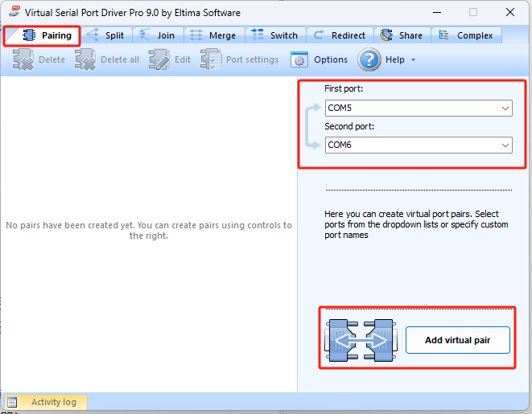Click the Add virtual pair button

(458, 340)
